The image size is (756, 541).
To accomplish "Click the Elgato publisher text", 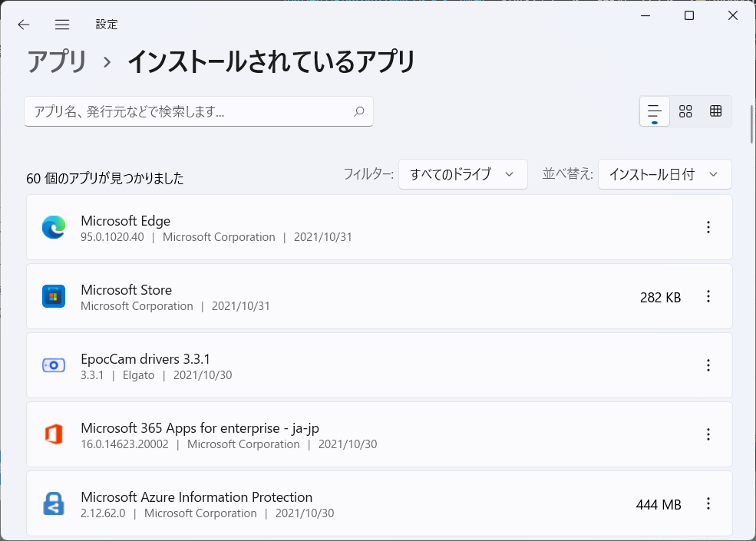I will tap(138, 375).
